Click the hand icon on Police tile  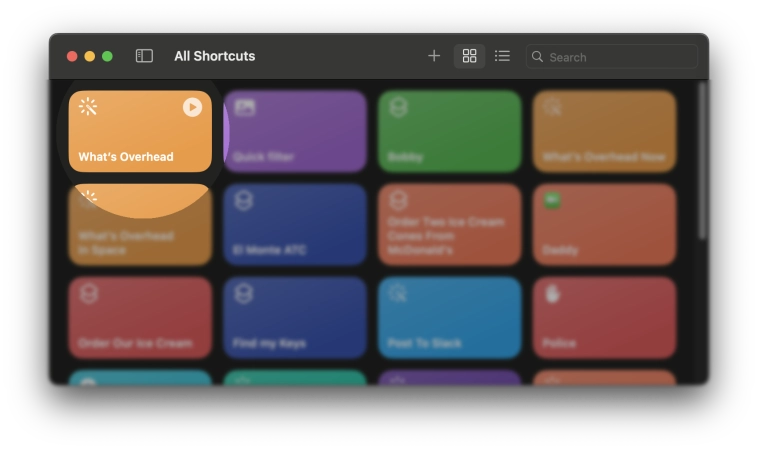(552, 294)
